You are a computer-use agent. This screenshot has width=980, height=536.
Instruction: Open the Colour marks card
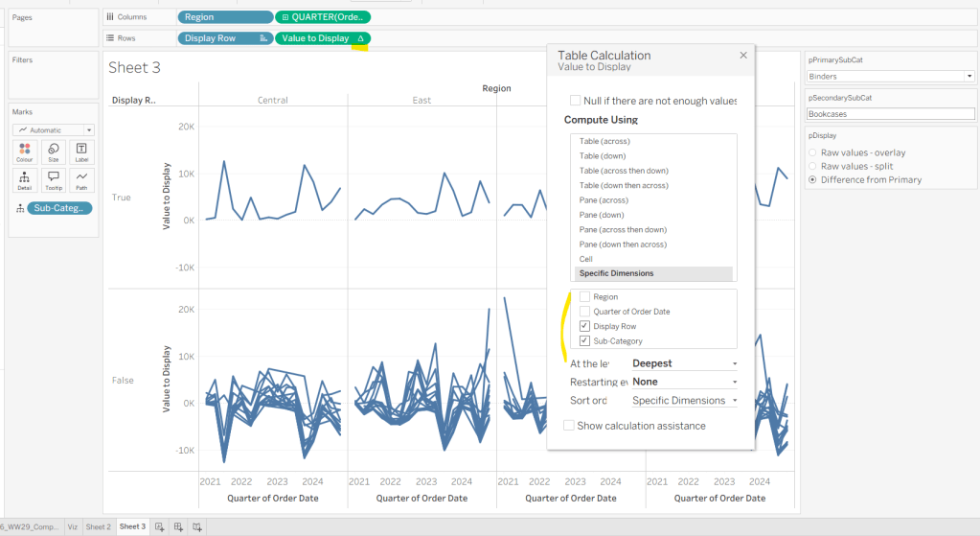(x=25, y=152)
